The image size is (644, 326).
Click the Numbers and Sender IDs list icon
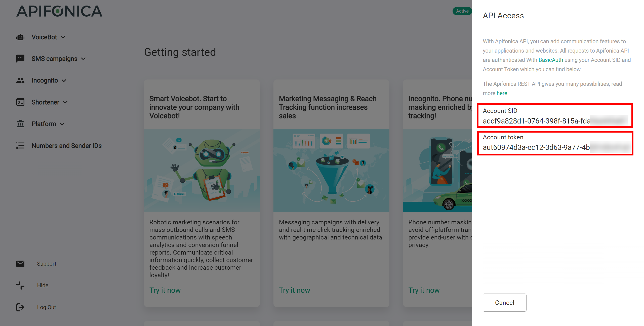pos(20,146)
